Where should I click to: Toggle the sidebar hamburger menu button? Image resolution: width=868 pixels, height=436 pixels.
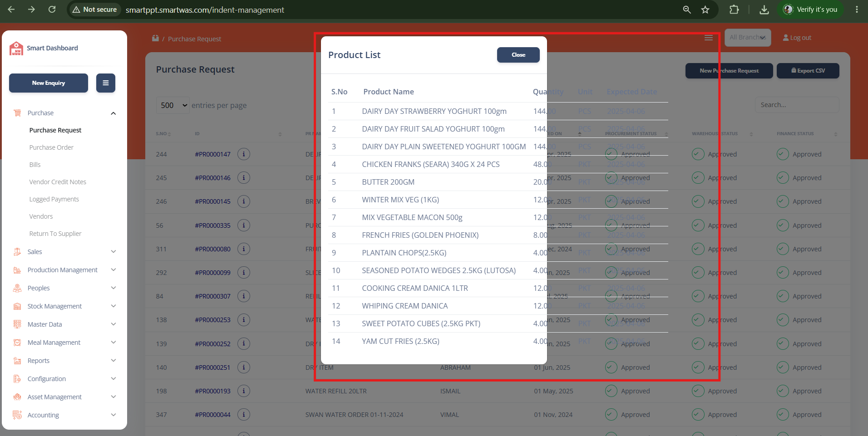(x=106, y=83)
